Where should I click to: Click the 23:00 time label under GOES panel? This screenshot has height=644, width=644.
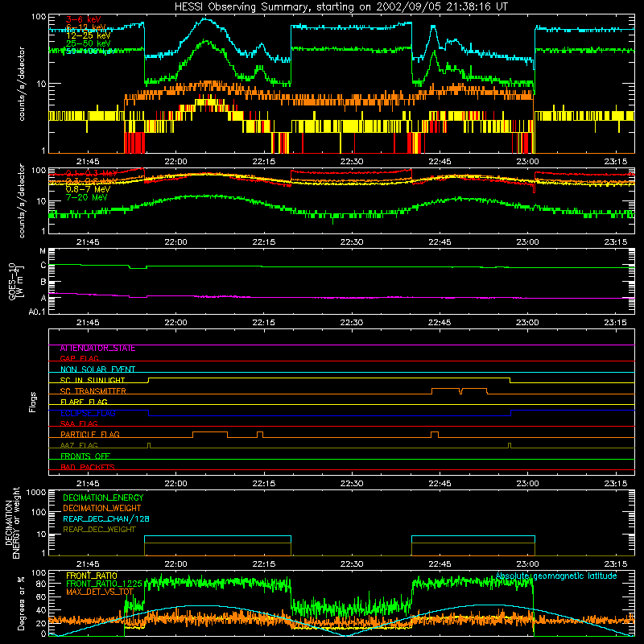pos(527,323)
